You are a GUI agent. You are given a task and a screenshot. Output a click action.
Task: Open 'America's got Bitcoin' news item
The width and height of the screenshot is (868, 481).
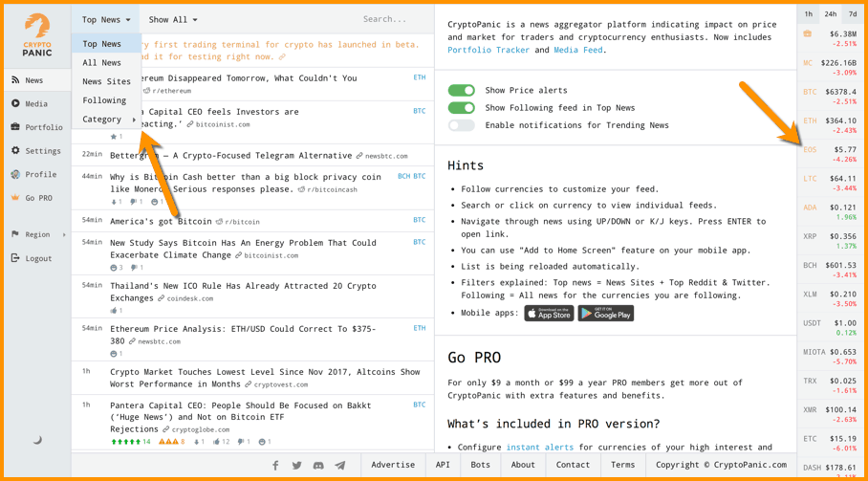pyautogui.click(x=161, y=222)
